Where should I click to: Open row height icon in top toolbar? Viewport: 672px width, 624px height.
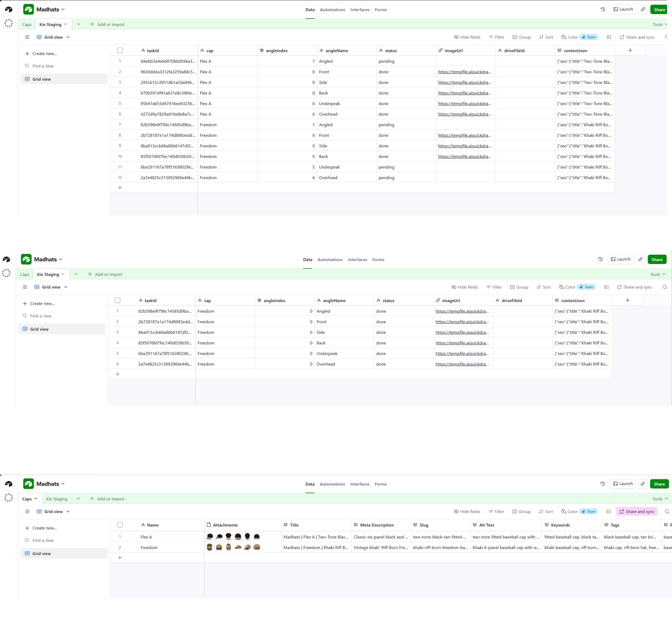click(608, 37)
